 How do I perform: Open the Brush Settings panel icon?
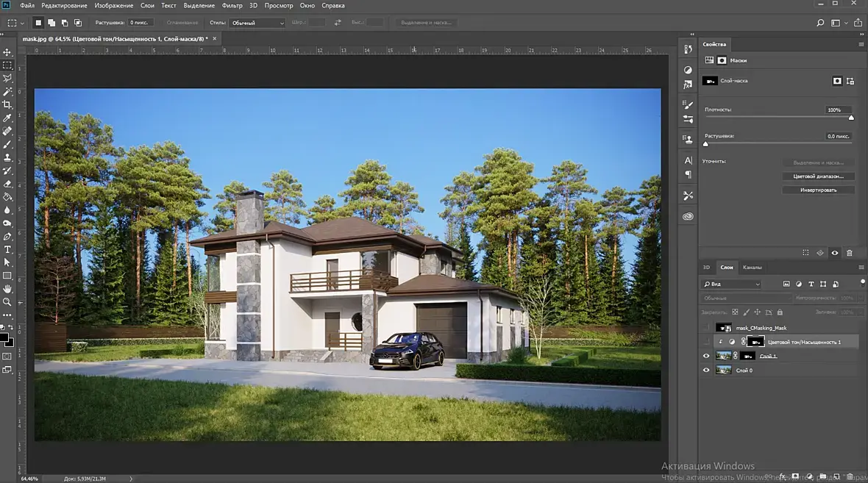click(x=688, y=104)
